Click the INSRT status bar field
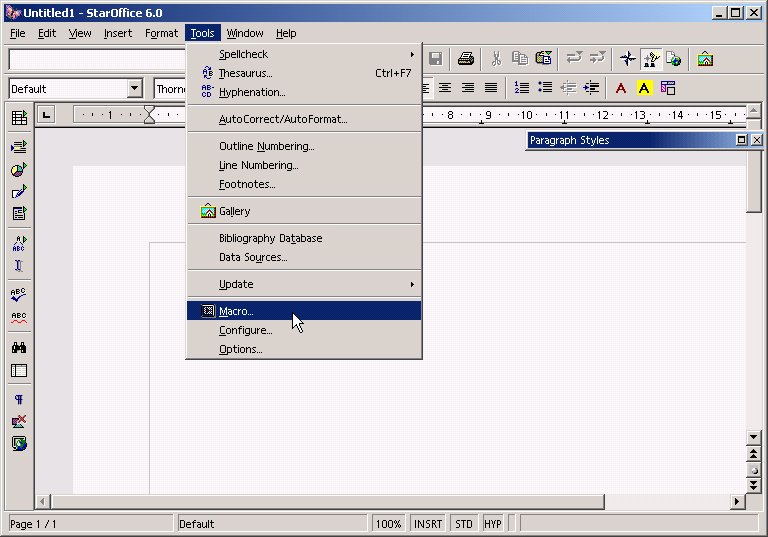The height and width of the screenshot is (537, 768). coord(428,524)
